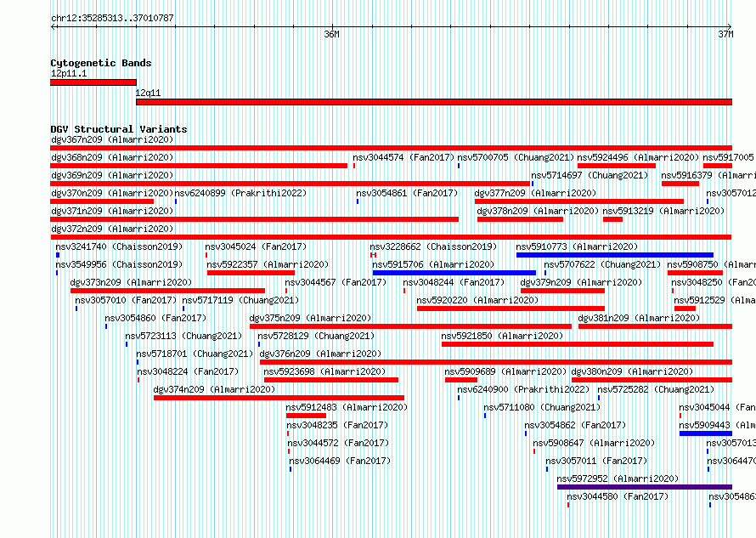This screenshot has width=756, height=538.
Task: Click dgv381n209 (Almarri2020) label
Action: [x=639, y=318]
